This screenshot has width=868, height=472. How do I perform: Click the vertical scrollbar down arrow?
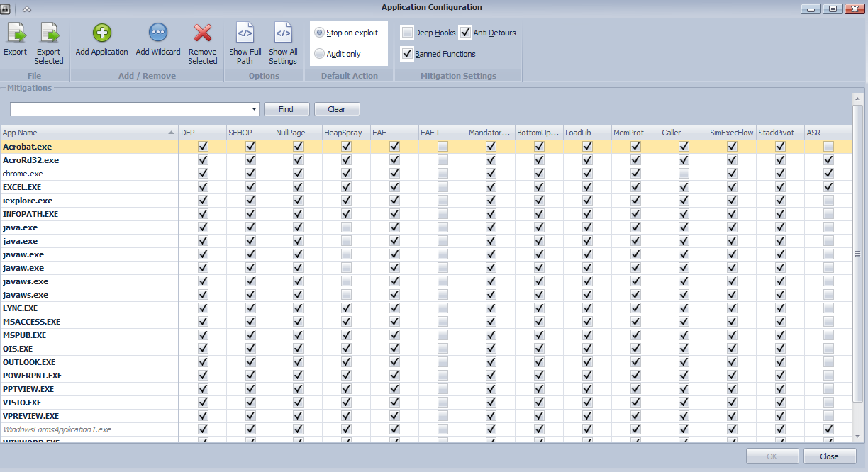click(x=858, y=436)
